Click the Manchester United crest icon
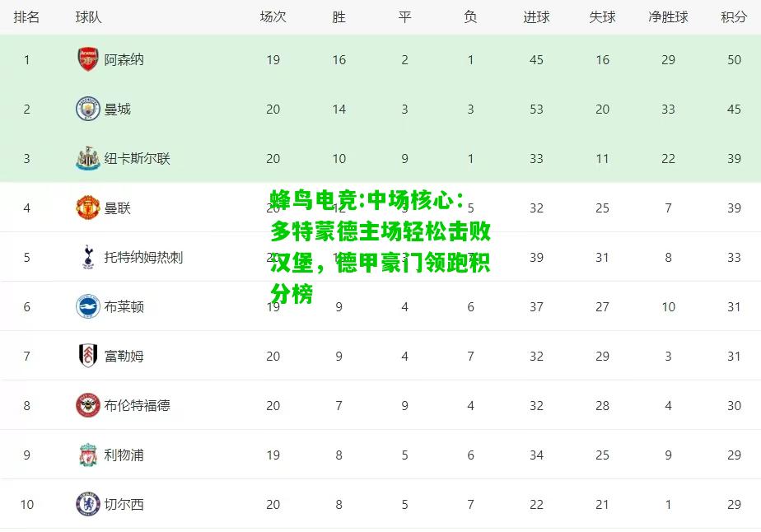Screen dimensions: 761x532 pos(88,208)
